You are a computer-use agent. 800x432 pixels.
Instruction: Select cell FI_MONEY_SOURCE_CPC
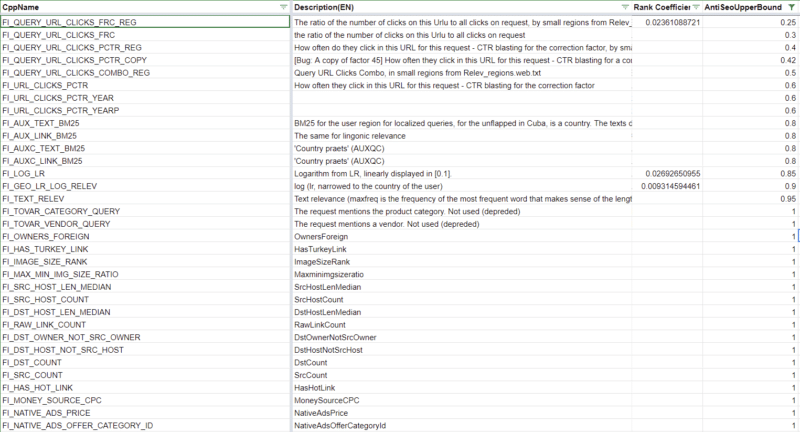coord(145,400)
